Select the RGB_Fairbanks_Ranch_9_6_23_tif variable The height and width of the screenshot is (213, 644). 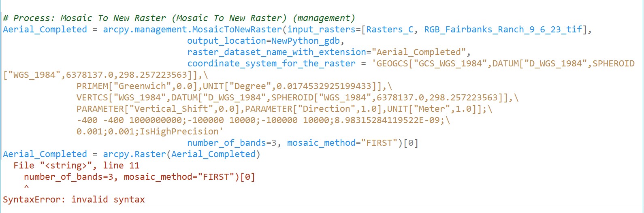point(503,30)
